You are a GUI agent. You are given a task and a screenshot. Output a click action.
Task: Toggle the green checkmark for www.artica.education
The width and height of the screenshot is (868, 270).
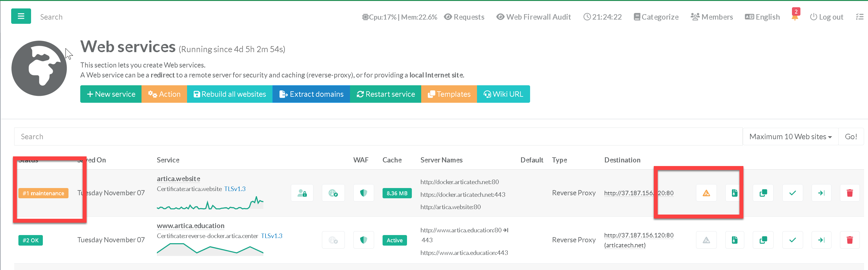click(793, 240)
